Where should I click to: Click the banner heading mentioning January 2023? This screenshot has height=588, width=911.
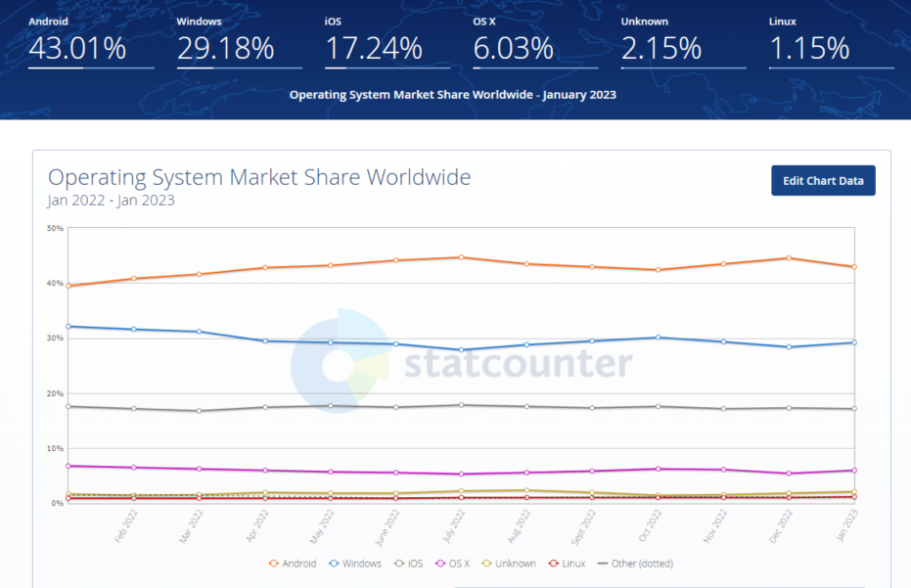pyautogui.click(x=453, y=95)
